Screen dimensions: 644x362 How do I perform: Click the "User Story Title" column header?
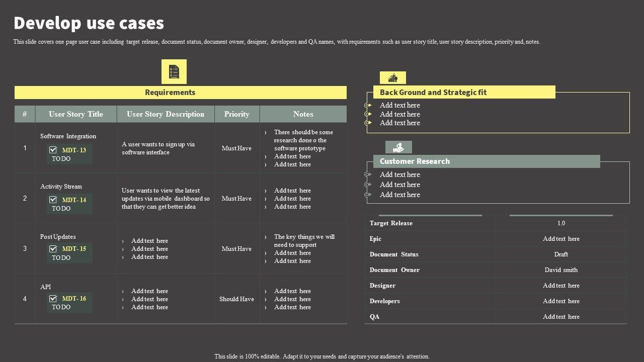pyautogui.click(x=76, y=114)
